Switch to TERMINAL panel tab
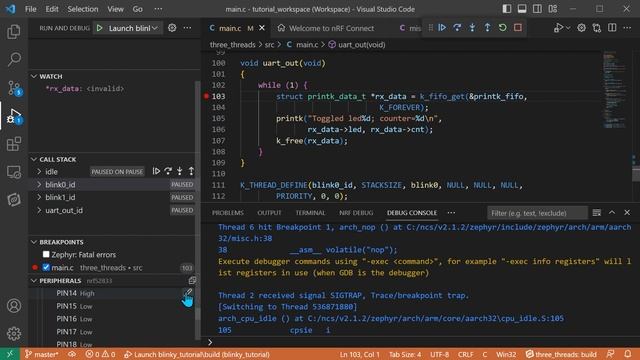Image resolution: width=640 pixels, height=360 pixels. pos(310,213)
